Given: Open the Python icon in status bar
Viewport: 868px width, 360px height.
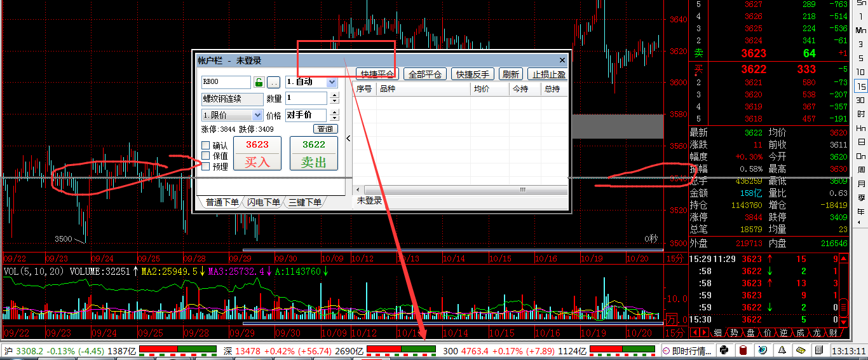Looking at the screenshot, I should tap(723, 350).
